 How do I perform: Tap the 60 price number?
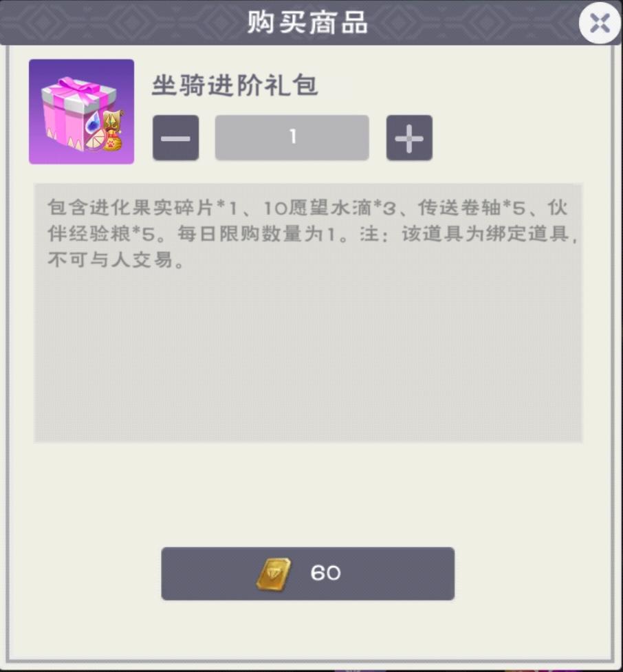click(325, 573)
